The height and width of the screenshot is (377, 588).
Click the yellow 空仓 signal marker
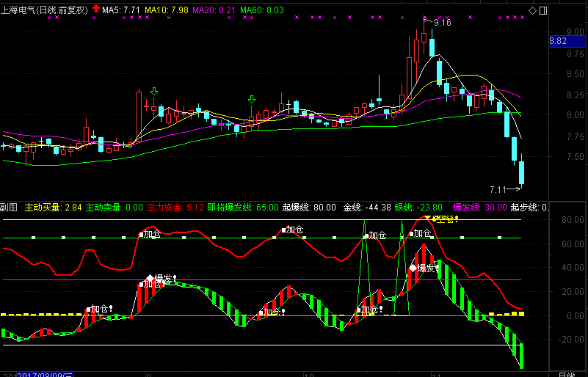pos(445,219)
